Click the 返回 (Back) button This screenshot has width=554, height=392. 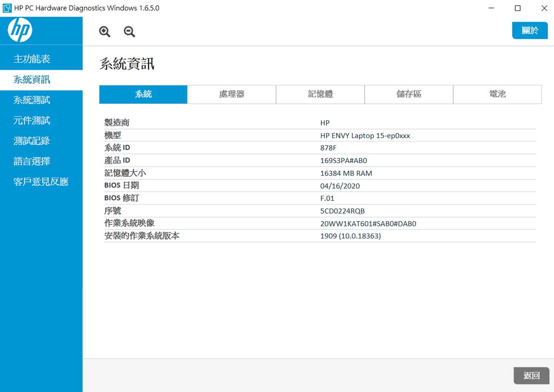point(531,375)
